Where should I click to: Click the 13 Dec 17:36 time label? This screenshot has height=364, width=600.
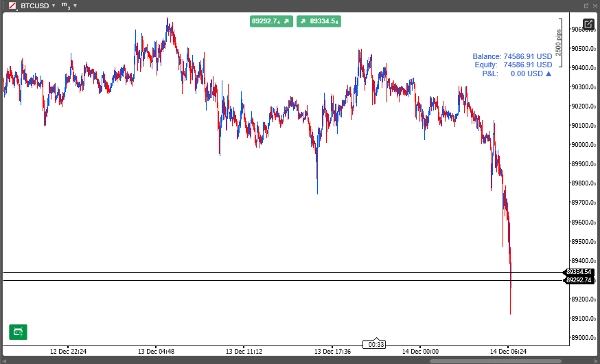pyautogui.click(x=332, y=351)
